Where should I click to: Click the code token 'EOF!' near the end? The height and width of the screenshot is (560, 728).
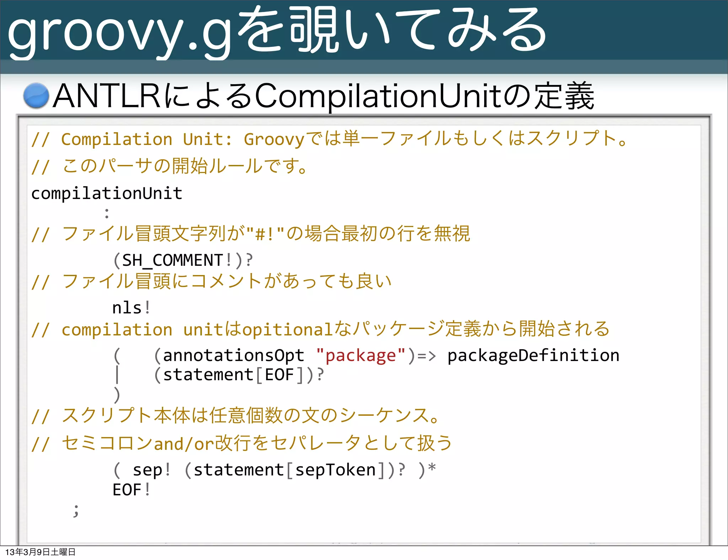pyautogui.click(x=132, y=490)
